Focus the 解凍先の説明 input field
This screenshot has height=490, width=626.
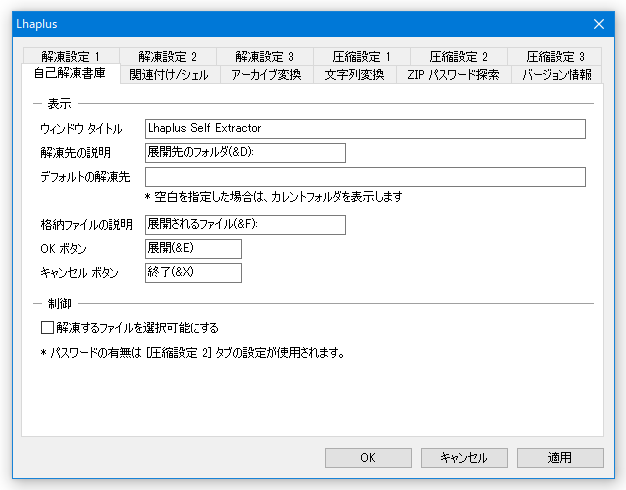245,153
